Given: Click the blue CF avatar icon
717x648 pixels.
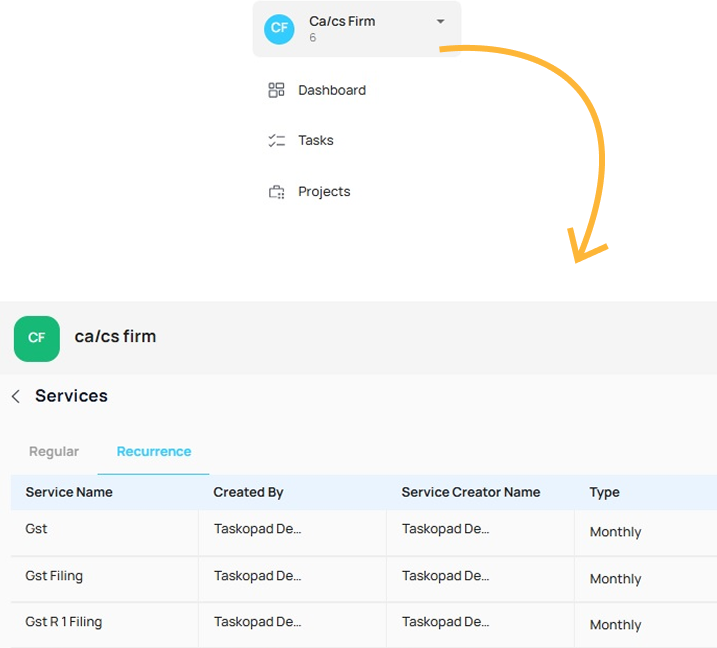Looking at the screenshot, I should [279, 28].
